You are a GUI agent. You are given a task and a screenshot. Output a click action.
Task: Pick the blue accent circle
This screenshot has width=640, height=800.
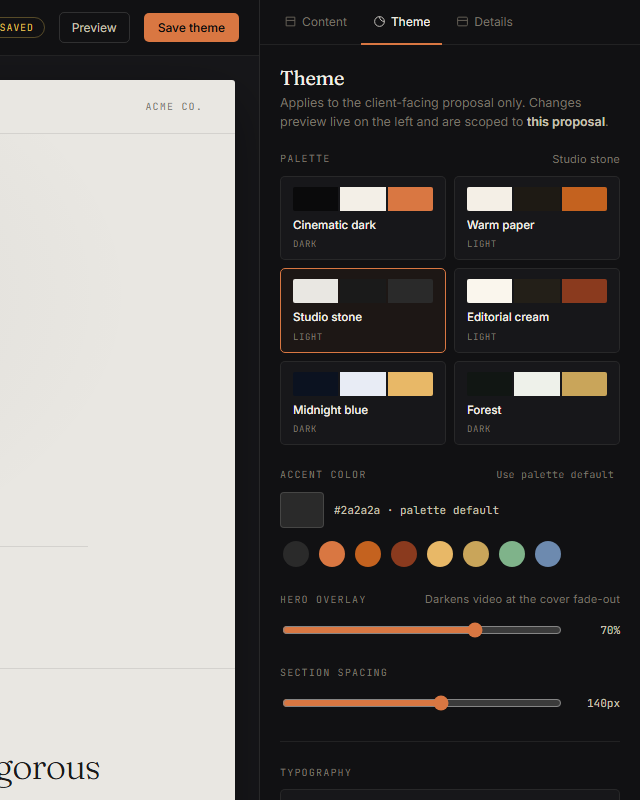tap(548, 554)
